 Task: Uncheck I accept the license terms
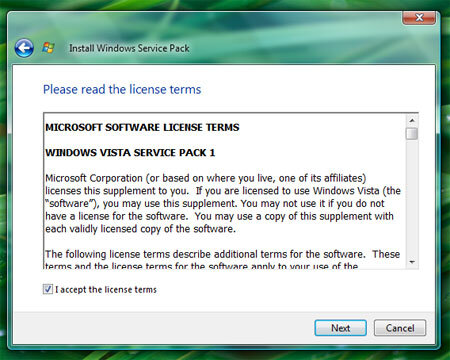coord(48,289)
